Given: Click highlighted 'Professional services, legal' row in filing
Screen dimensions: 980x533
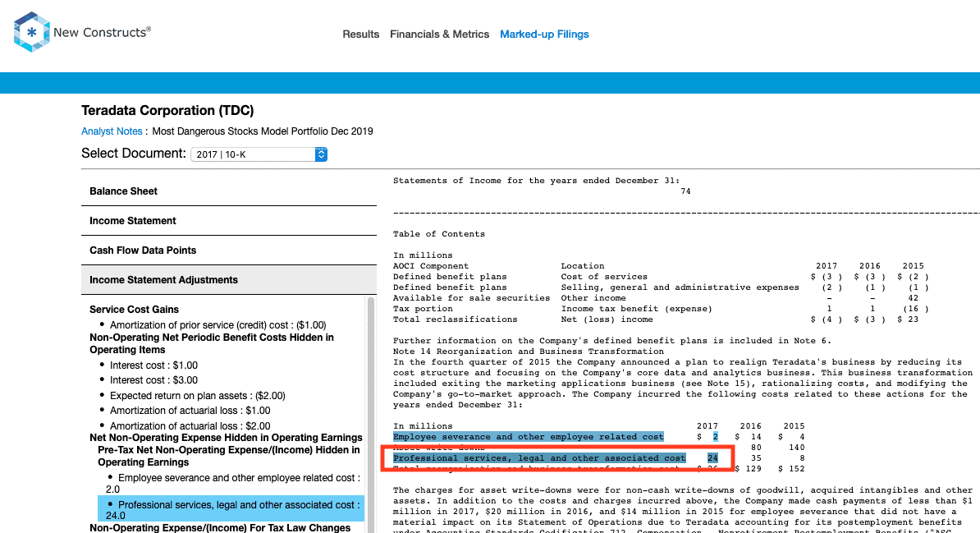Looking at the screenshot, I should [x=539, y=458].
